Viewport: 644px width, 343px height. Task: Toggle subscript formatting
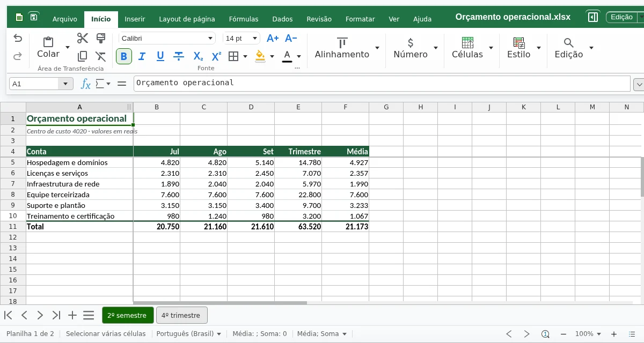(x=198, y=56)
